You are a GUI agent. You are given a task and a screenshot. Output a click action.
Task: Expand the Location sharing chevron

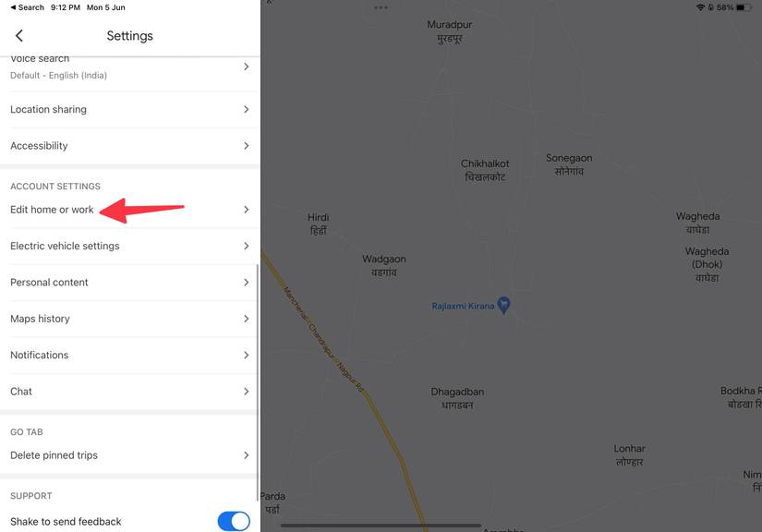pos(247,109)
